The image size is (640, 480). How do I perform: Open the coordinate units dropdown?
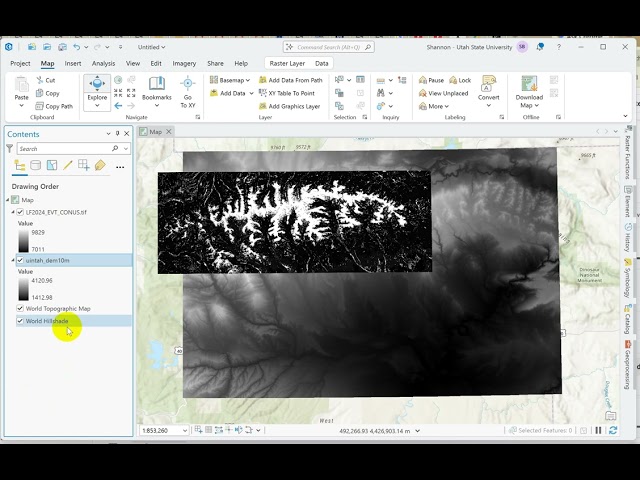click(418, 431)
